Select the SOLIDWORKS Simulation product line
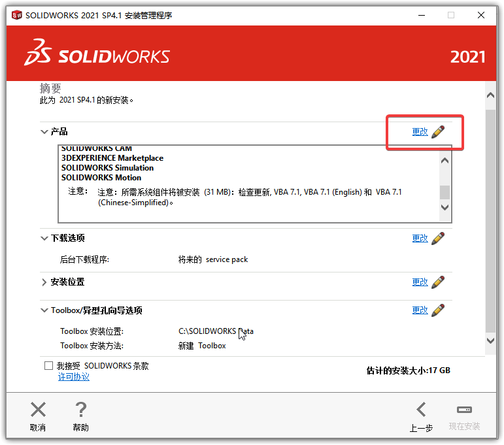The image size is (504, 445). click(x=107, y=168)
